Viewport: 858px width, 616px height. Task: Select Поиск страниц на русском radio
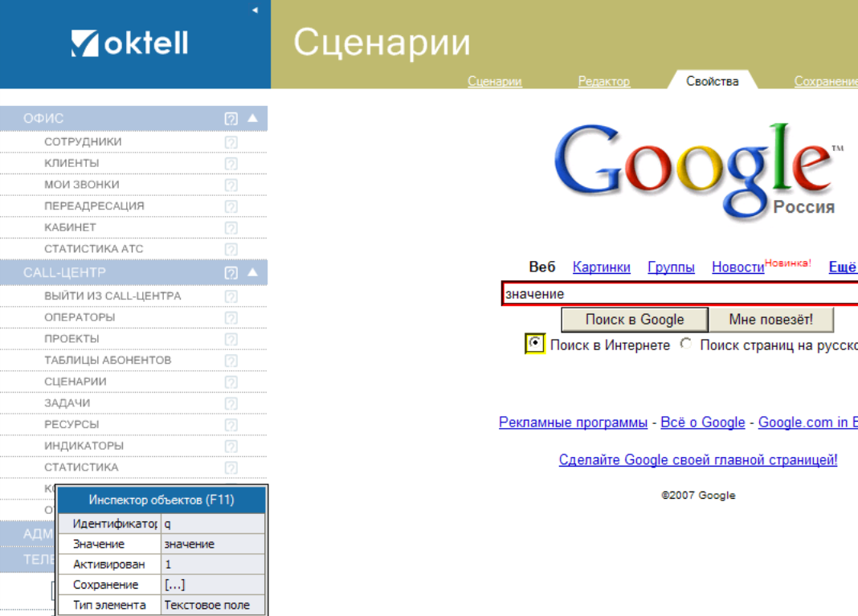pyautogui.click(x=685, y=344)
